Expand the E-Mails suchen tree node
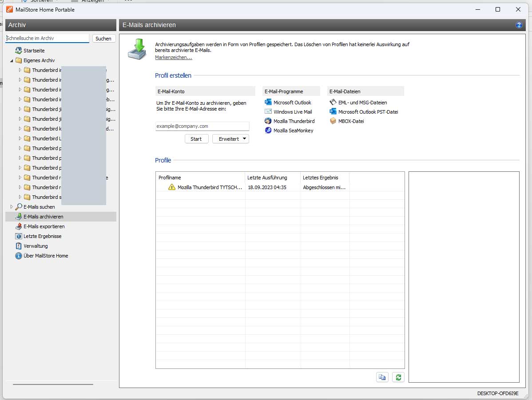 coord(12,206)
